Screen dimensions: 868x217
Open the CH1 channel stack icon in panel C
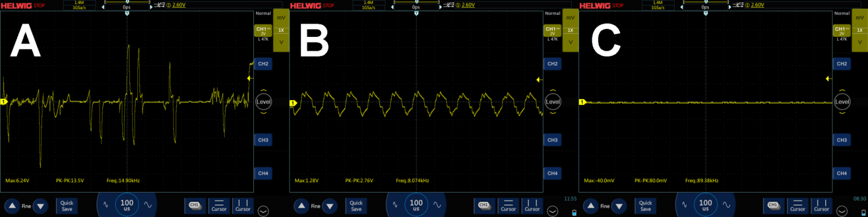[773, 206]
